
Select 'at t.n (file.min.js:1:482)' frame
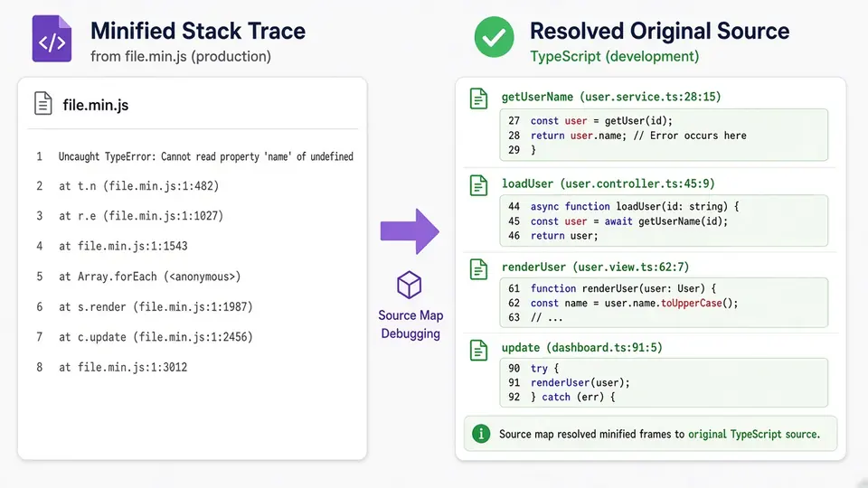pyautogui.click(x=138, y=186)
